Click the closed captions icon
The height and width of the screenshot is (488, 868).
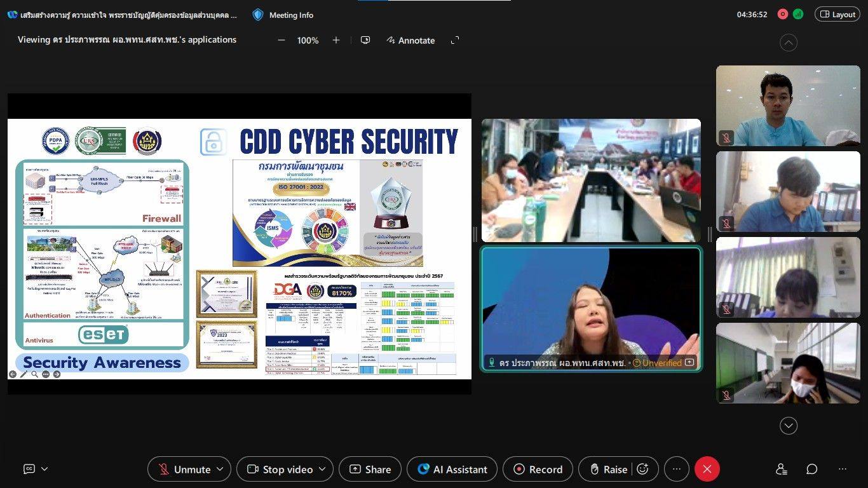(29, 469)
